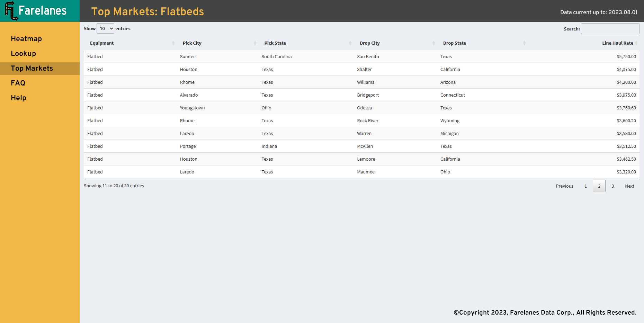This screenshot has height=323, width=644.
Task: Focus the Search input field
Action: pyautogui.click(x=610, y=29)
